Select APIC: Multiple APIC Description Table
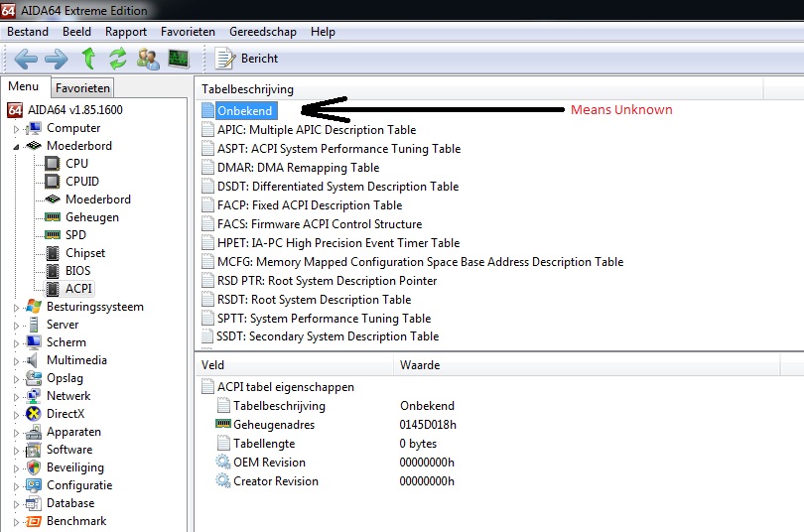Image resolution: width=804 pixels, height=532 pixels. pos(317,130)
